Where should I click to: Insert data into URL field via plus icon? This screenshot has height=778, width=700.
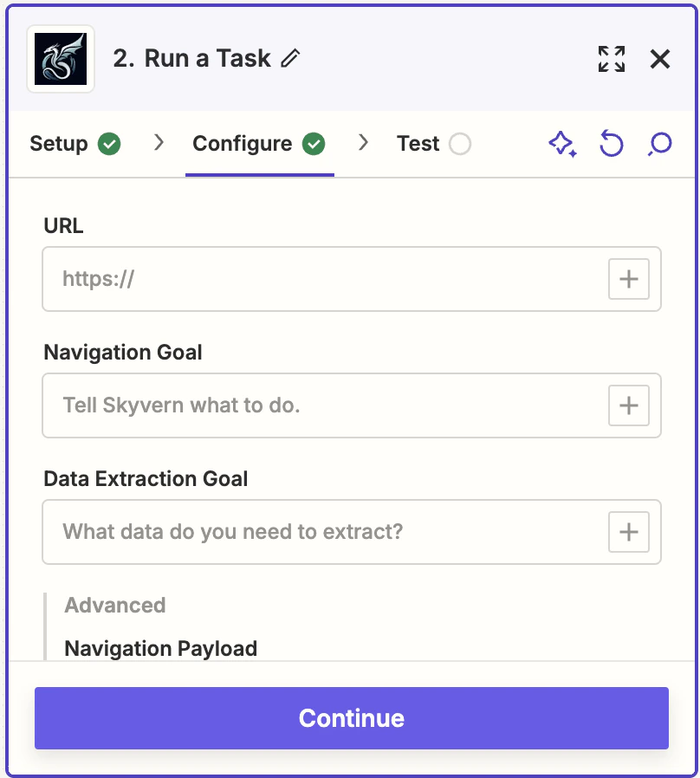(629, 279)
